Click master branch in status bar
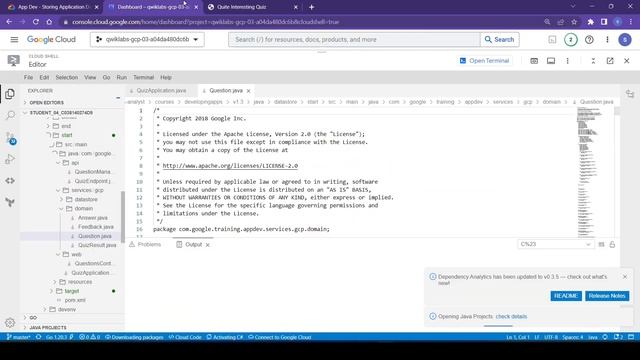The image size is (640, 360). click(x=18, y=337)
